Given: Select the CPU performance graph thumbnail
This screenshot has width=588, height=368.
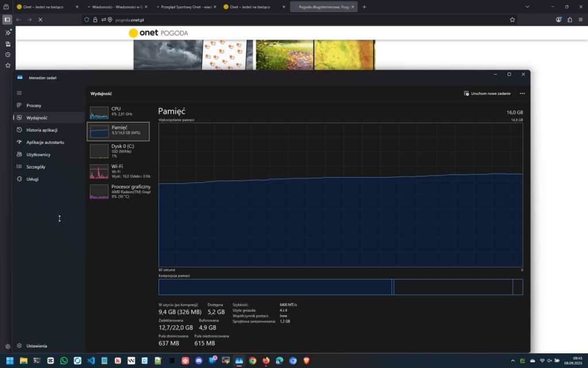Looking at the screenshot, I should click(99, 112).
